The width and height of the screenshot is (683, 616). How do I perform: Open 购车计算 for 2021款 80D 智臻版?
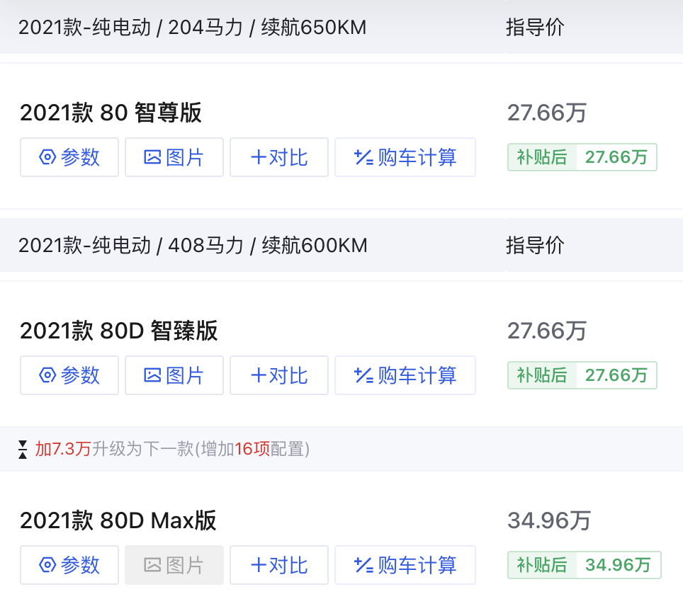[x=405, y=375]
